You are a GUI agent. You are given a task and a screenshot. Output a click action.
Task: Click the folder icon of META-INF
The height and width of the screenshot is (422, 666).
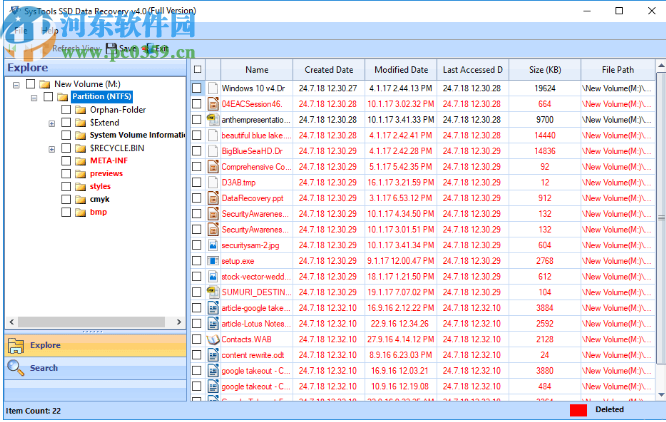(81, 161)
